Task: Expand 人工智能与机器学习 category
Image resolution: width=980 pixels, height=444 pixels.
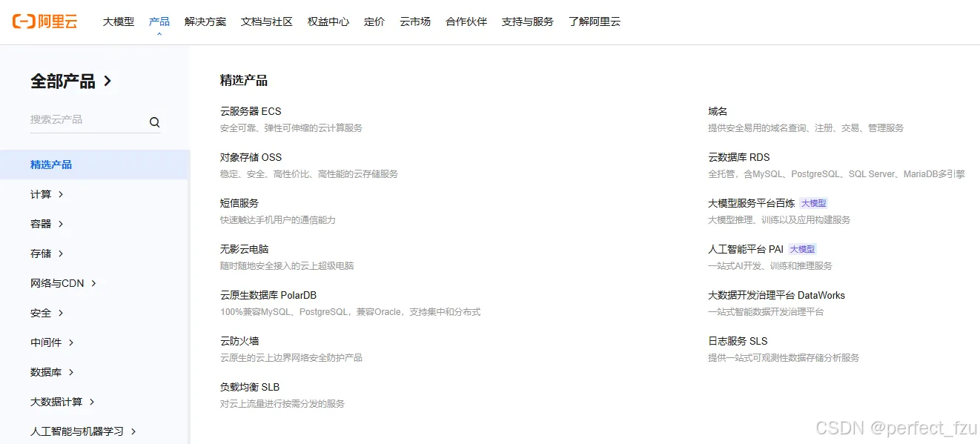Action: tap(76, 431)
